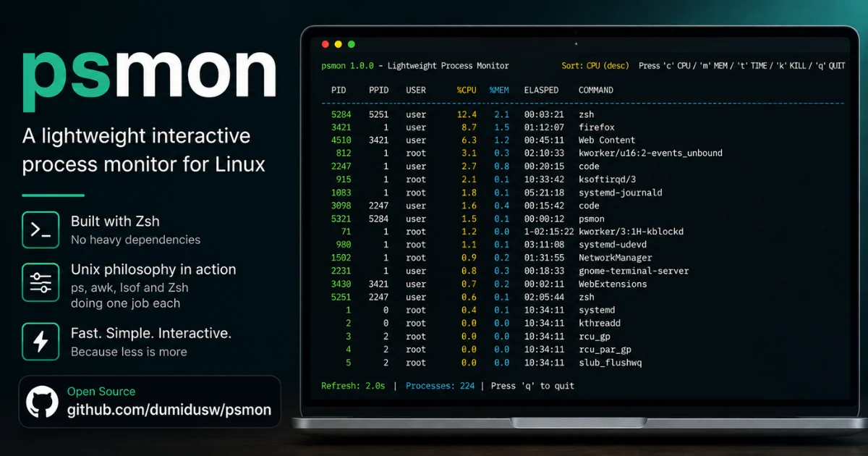Click the 6.3 CPU value
The image size is (868, 456).
click(x=469, y=140)
